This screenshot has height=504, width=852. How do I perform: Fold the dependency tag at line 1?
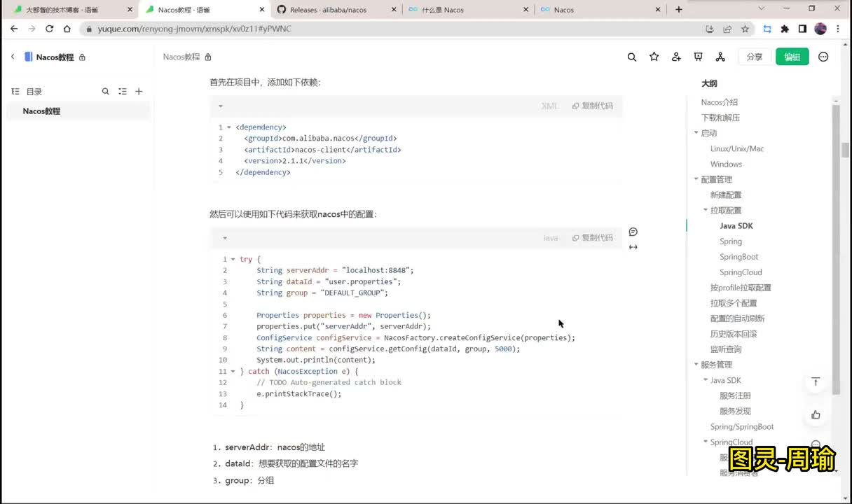click(229, 127)
